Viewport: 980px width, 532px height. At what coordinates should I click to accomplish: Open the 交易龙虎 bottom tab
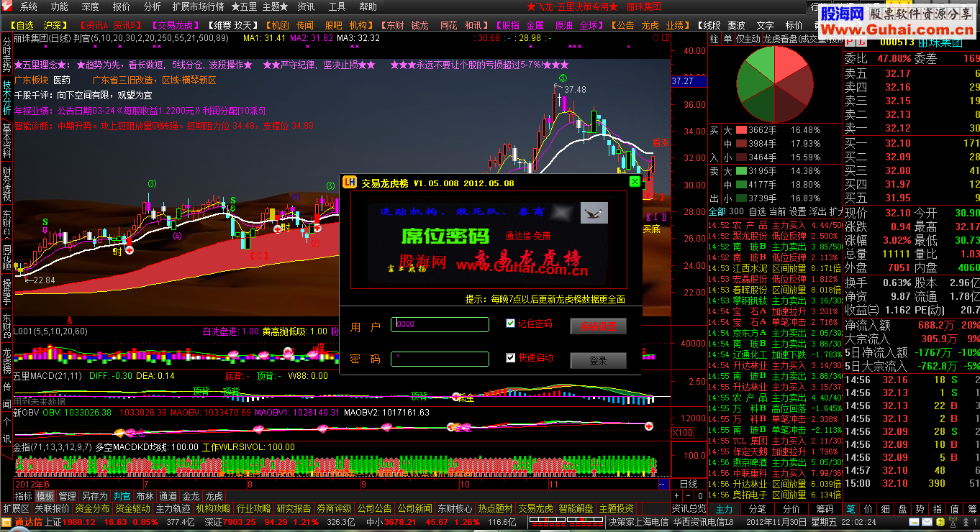click(x=535, y=508)
